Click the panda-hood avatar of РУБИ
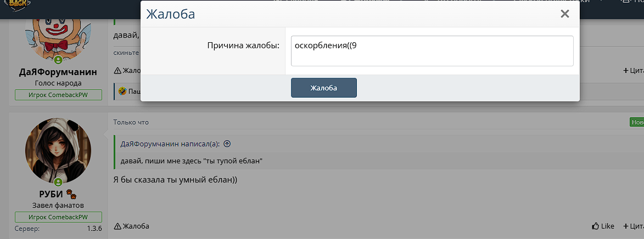The height and width of the screenshot is (239, 644). pyautogui.click(x=58, y=150)
